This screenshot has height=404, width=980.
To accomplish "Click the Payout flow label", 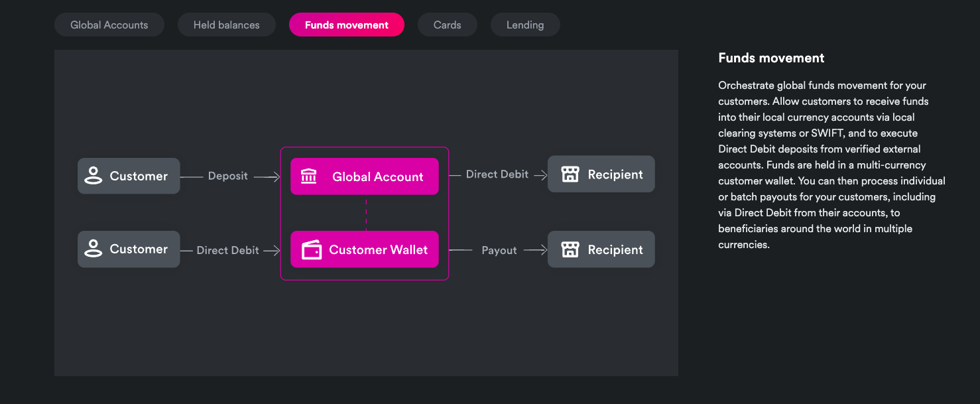I will [499, 250].
